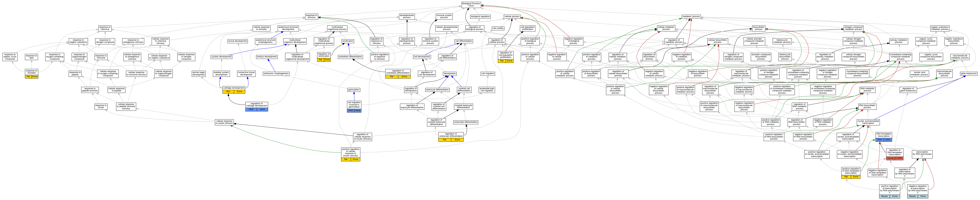Click the 'RNA biosynthetic process' node
Image resolution: width=980 pixels, height=200 pixels.
(x=867, y=107)
